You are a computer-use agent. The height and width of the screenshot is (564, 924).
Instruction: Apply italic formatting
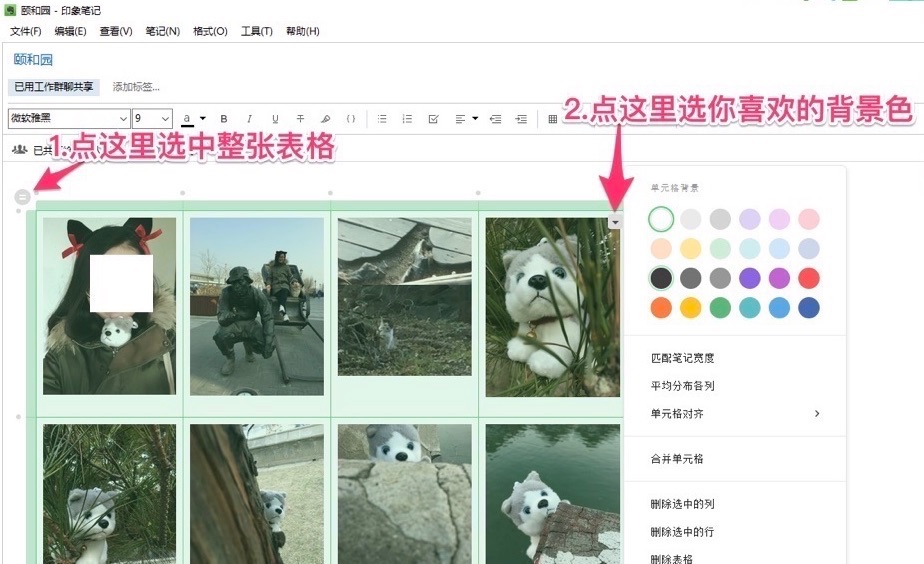[x=249, y=119]
